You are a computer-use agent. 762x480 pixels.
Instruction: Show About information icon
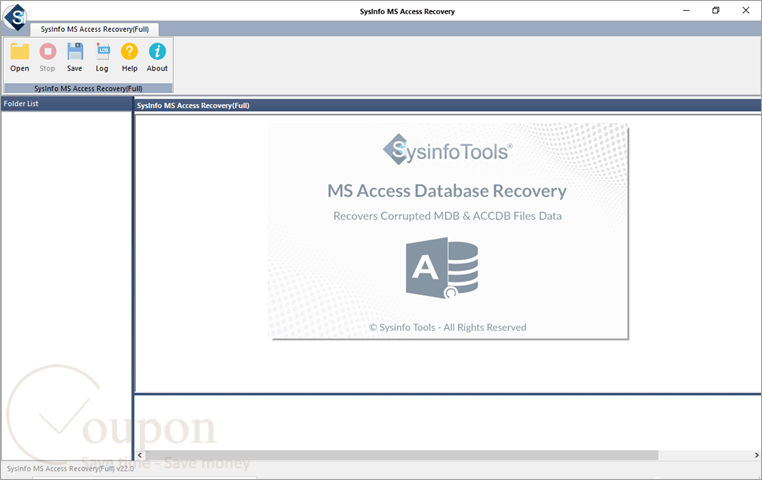coord(157,57)
